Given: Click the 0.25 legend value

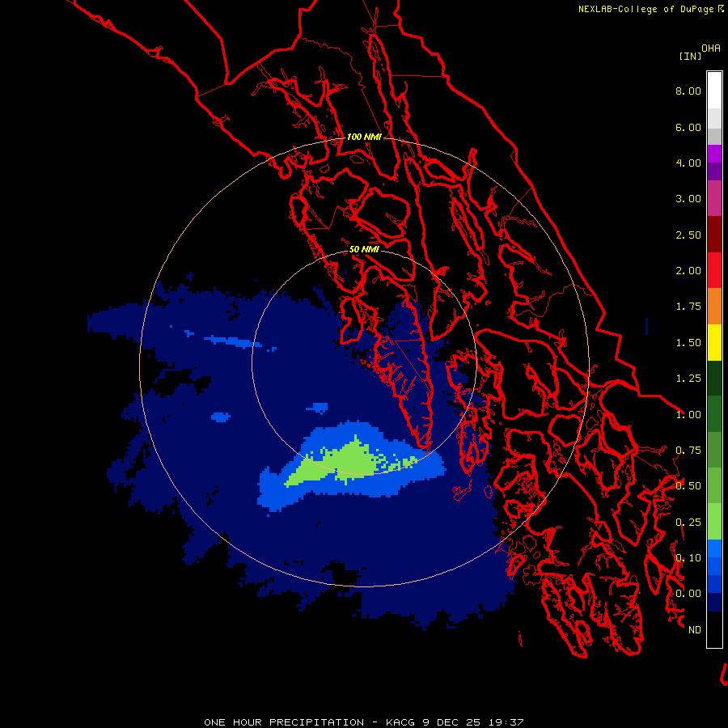Looking at the screenshot, I should (x=688, y=523).
